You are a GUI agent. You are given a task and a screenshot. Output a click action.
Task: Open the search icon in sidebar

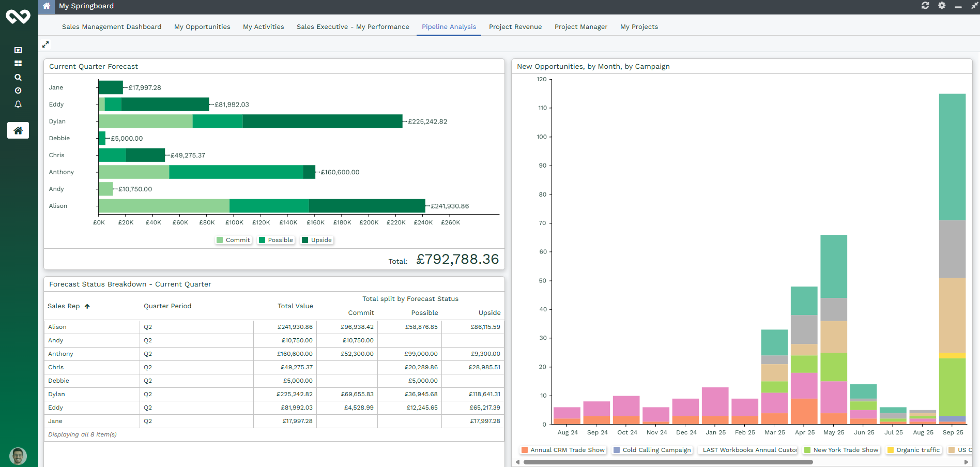coord(18,78)
